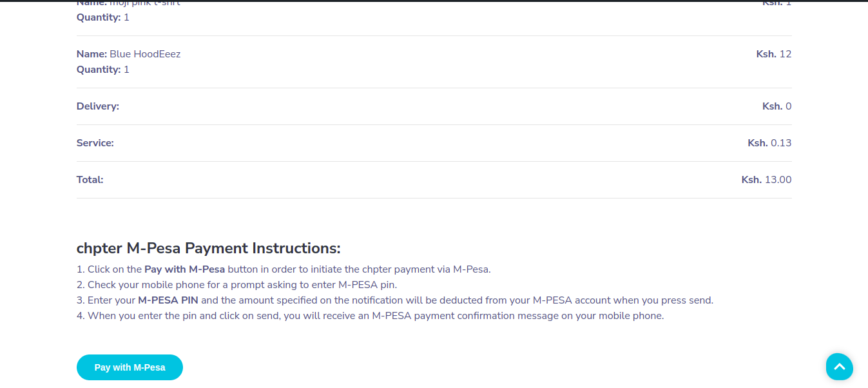Viewport: 868px width, 388px height.
Task: Click the Delivery amount Ksh. 0
Action: coord(777,106)
